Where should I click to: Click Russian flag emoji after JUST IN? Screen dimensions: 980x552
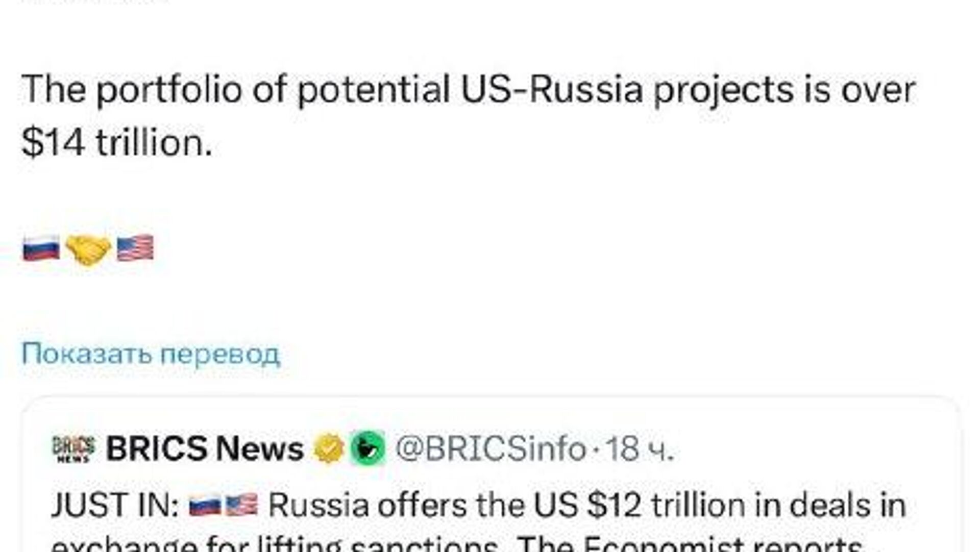[205, 506]
